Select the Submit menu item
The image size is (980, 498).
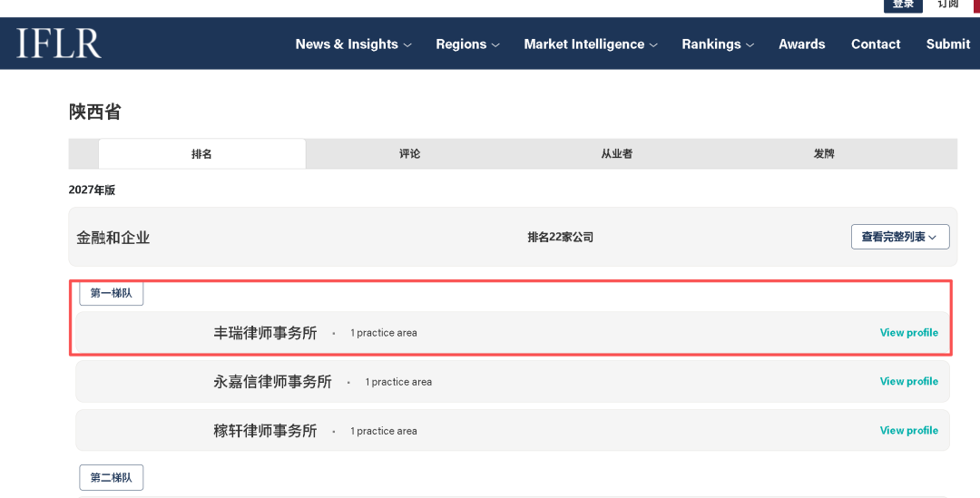tap(948, 44)
